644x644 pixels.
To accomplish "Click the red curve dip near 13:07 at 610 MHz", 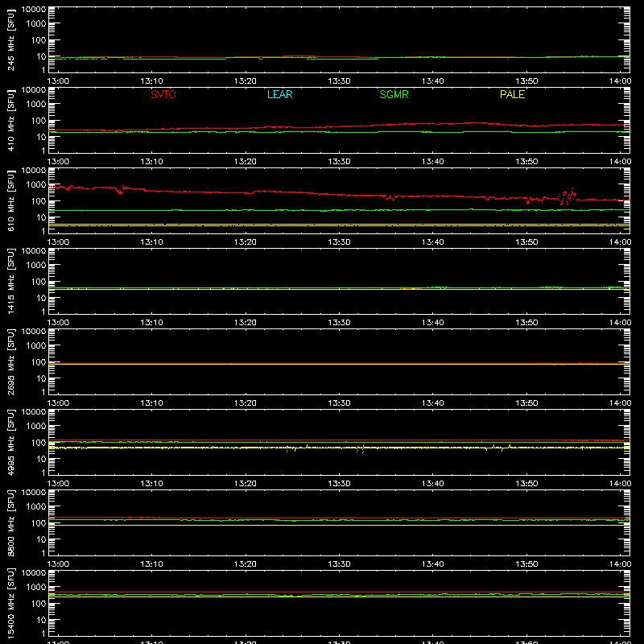I will point(120,191).
